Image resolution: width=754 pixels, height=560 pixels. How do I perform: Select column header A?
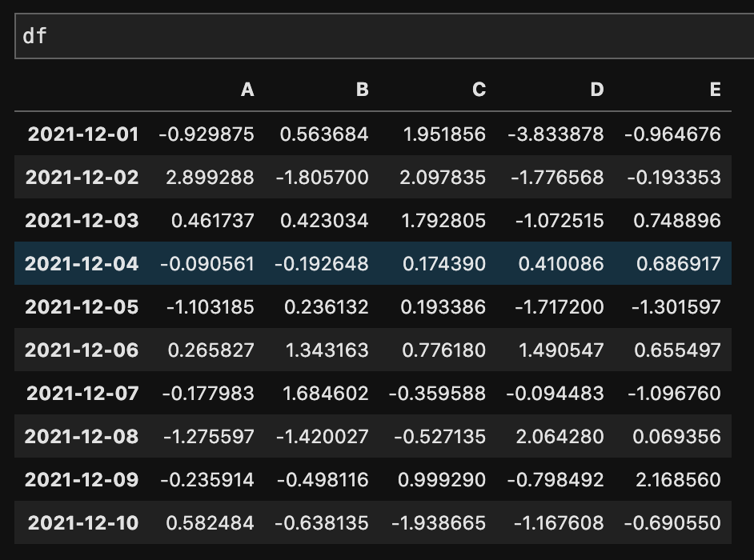pyautogui.click(x=247, y=90)
